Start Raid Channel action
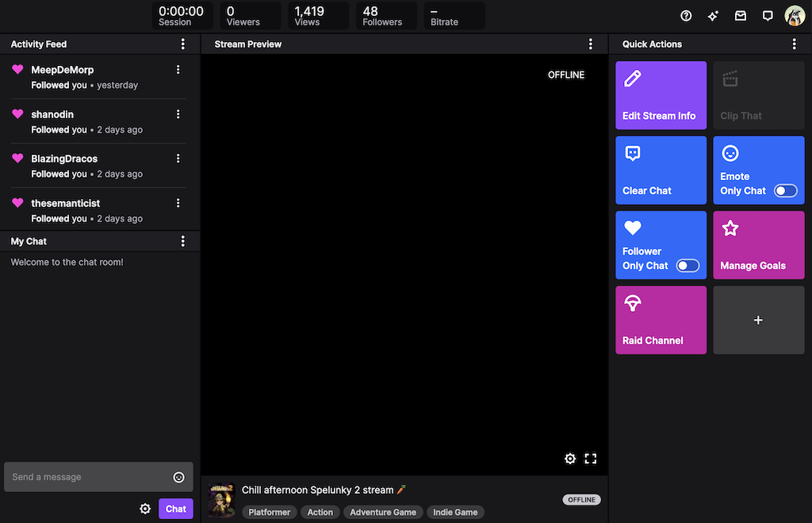This screenshot has width=812, height=523. (661, 320)
